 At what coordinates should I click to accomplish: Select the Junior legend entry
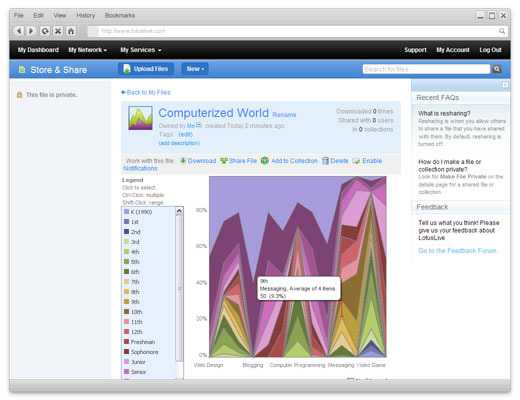pos(135,362)
